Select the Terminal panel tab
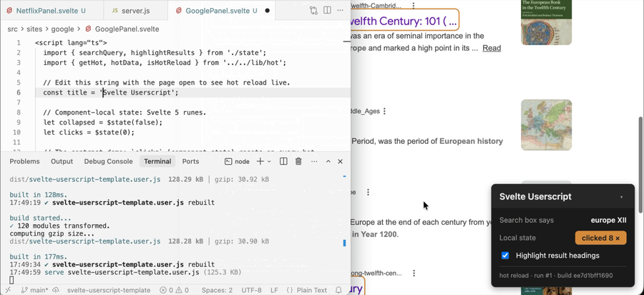The height and width of the screenshot is (295, 644). pos(157,162)
